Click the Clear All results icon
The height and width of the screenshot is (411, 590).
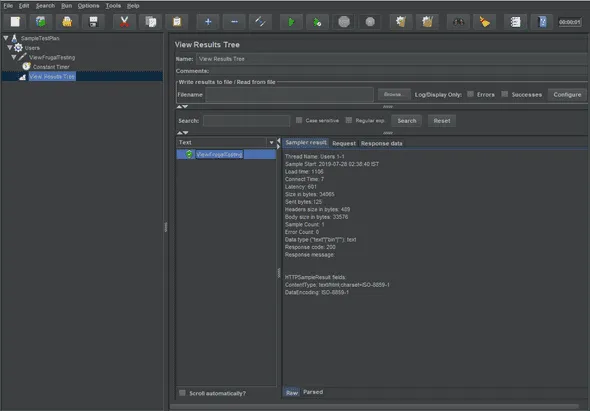click(x=427, y=22)
